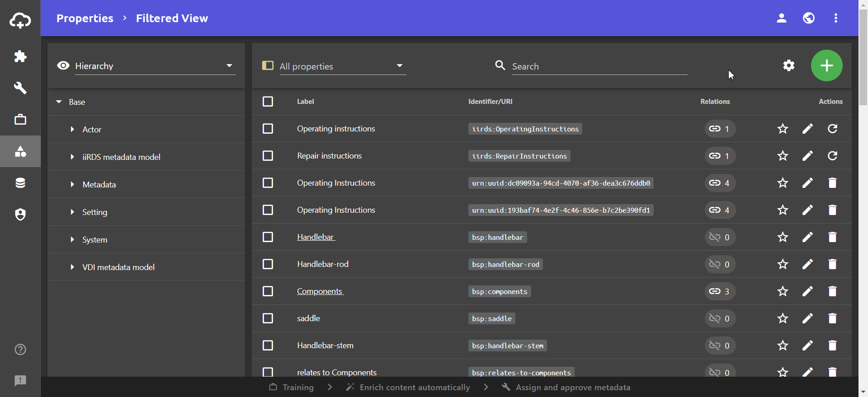Open the wrench tools section

coord(20,88)
